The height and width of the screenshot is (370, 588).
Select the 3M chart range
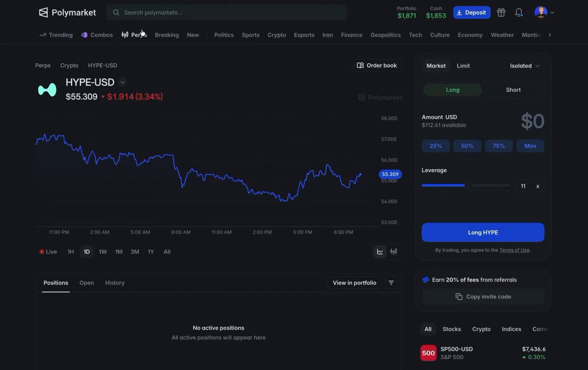click(x=135, y=252)
